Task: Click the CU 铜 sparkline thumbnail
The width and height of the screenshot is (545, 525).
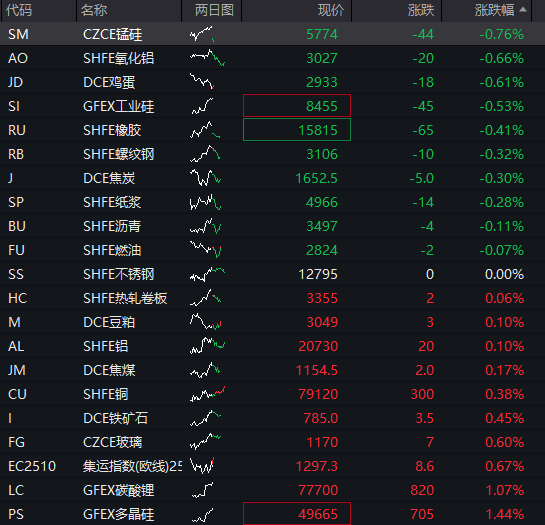Action: click(x=208, y=394)
